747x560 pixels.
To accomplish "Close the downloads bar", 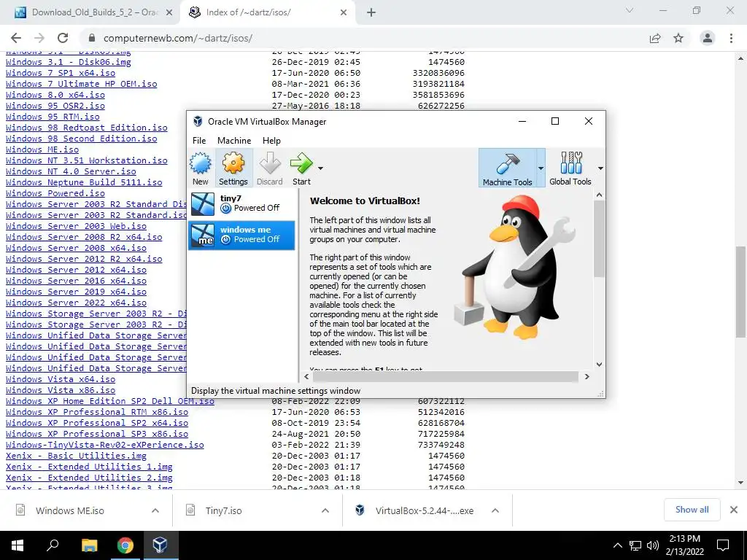I will pyautogui.click(x=734, y=510).
